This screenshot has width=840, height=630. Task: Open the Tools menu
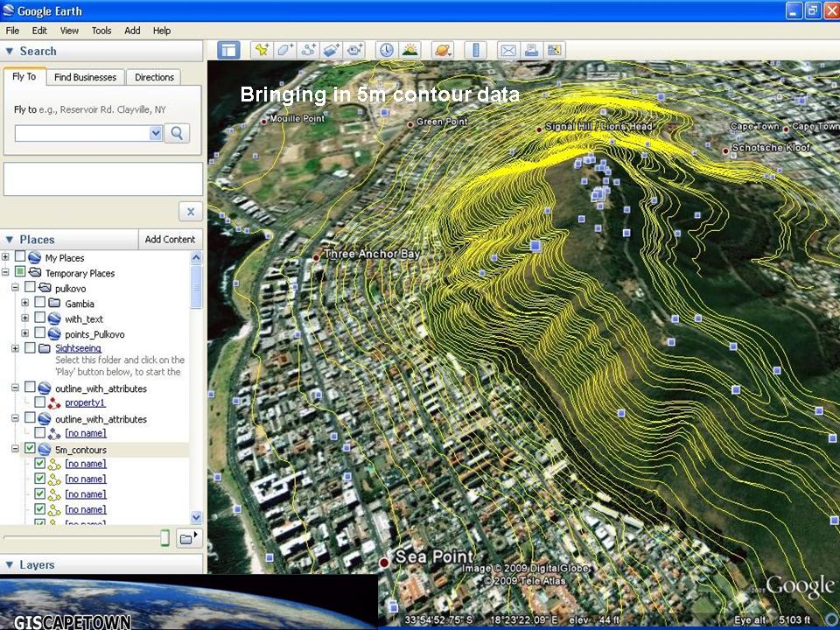click(x=101, y=31)
